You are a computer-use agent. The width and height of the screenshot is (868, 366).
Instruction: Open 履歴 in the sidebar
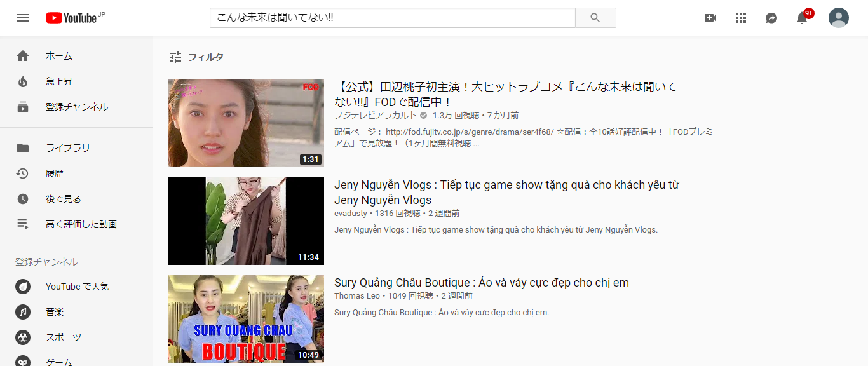(x=55, y=173)
